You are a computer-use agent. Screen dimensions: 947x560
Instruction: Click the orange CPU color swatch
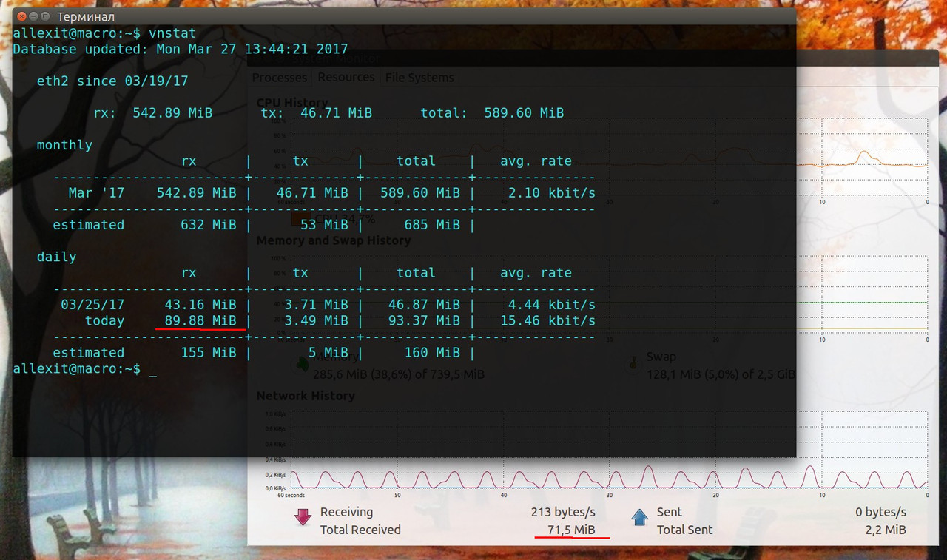point(300,220)
